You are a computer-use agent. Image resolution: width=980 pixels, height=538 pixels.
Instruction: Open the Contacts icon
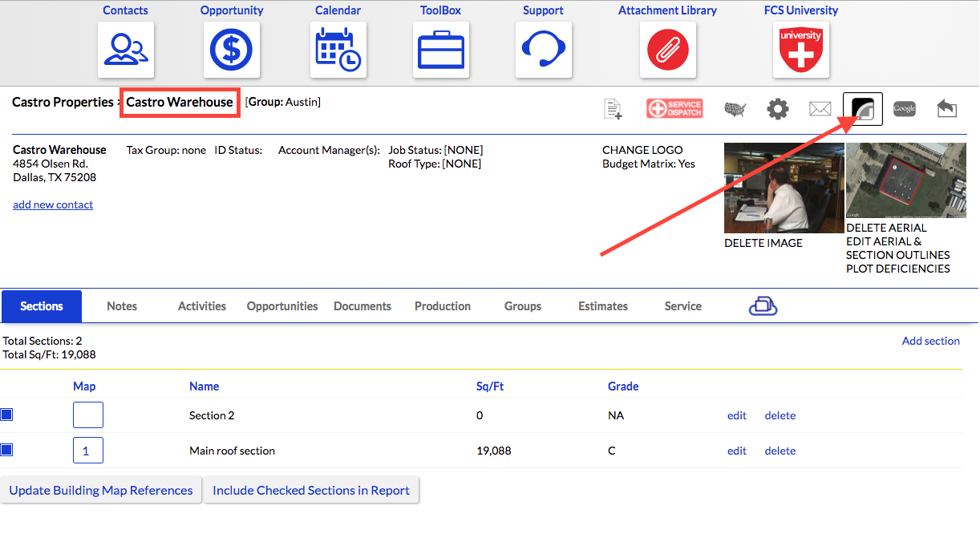[126, 50]
